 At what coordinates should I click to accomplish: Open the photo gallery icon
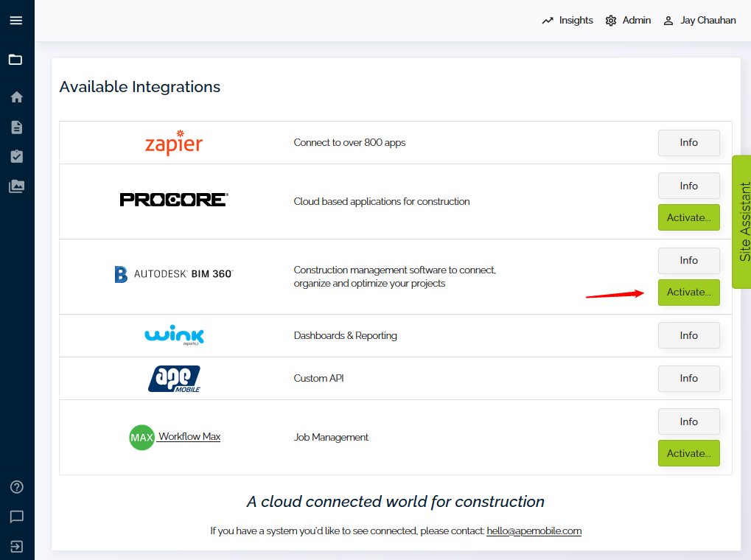coord(16,186)
